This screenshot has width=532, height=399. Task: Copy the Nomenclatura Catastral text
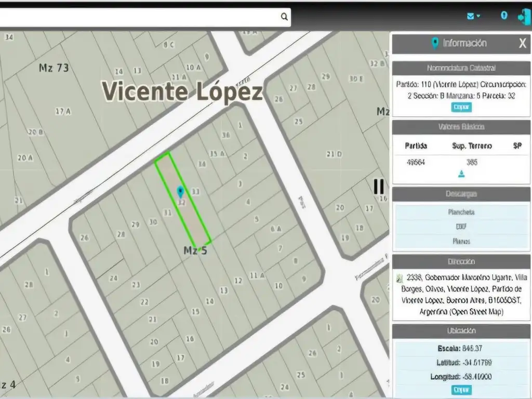point(461,107)
